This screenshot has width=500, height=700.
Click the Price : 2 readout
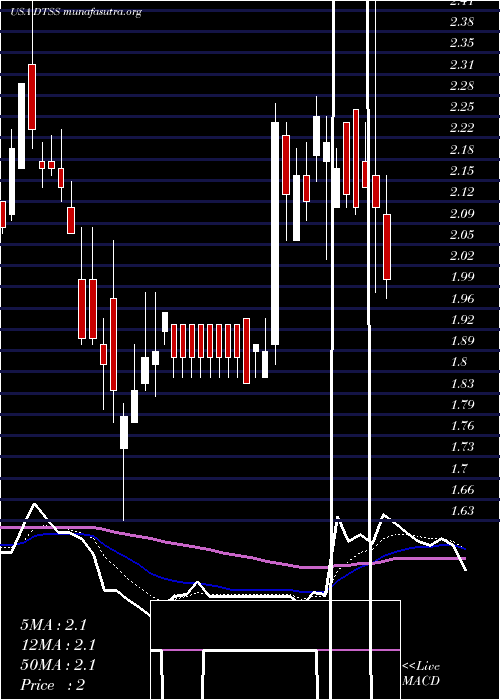point(53,685)
